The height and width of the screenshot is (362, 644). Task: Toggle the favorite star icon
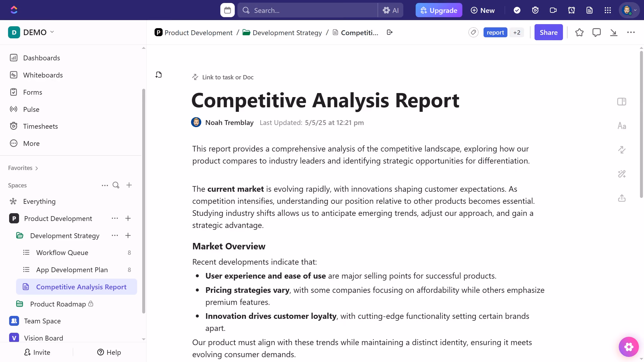point(579,32)
